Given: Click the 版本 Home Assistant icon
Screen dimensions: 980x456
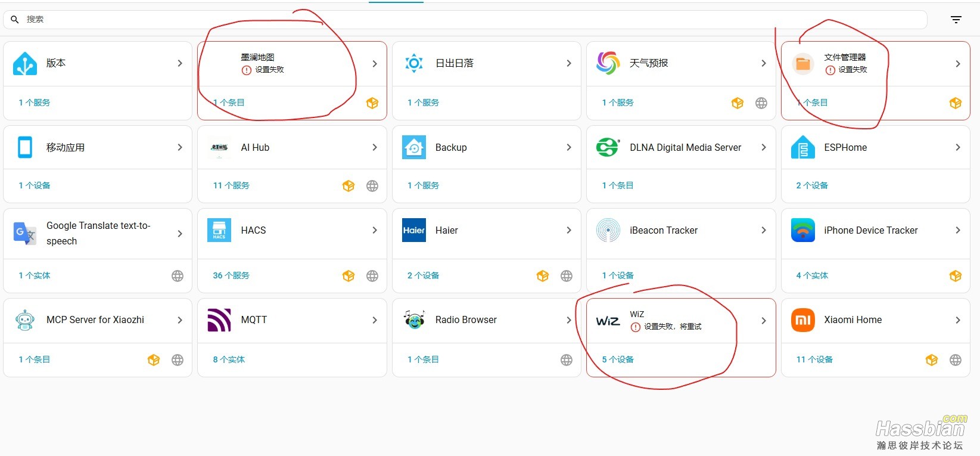Looking at the screenshot, I should pos(25,63).
